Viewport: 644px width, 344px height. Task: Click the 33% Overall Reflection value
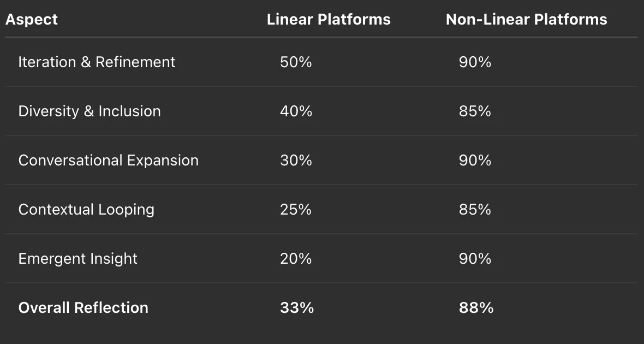coord(297,308)
